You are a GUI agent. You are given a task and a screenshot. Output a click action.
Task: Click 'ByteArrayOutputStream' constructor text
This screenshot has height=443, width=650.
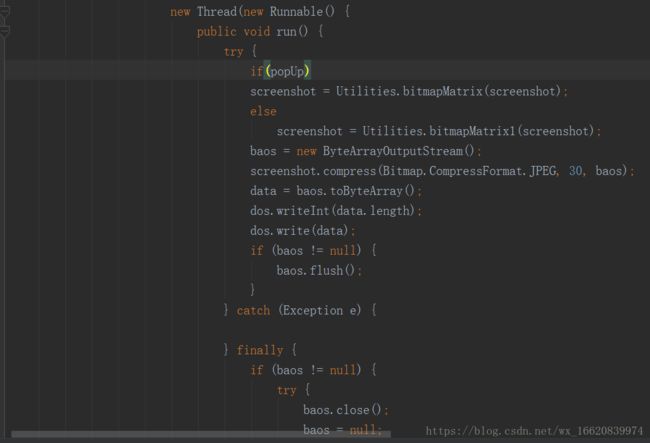tap(393, 151)
